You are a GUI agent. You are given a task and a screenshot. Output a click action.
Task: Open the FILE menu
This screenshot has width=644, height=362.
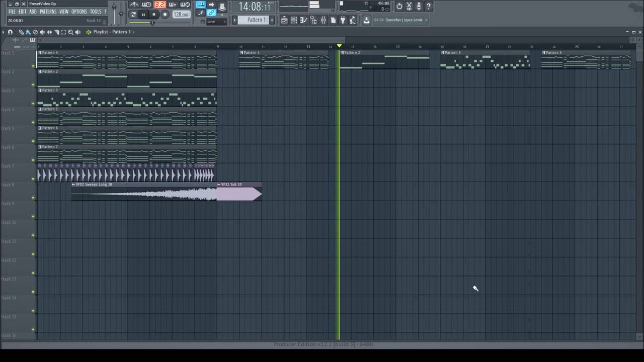tap(12, 12)
